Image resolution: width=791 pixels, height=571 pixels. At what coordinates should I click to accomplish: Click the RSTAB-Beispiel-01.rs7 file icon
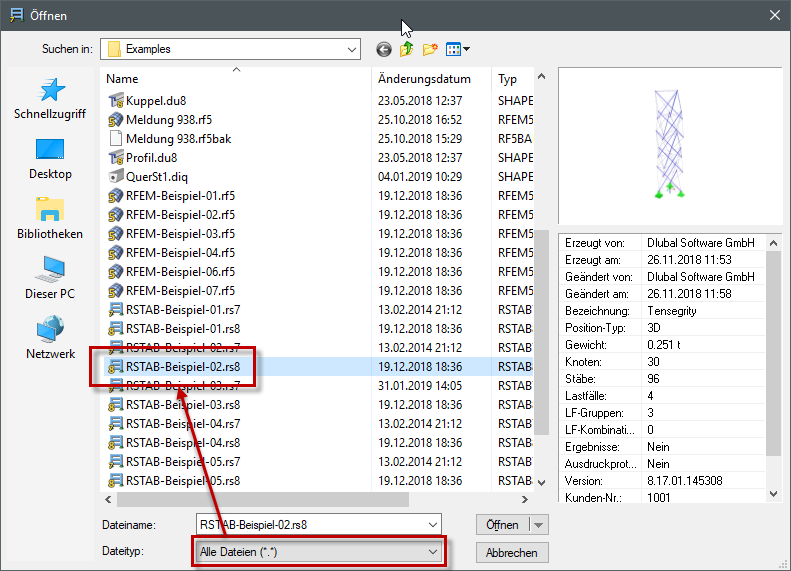(x=116, y=310)
